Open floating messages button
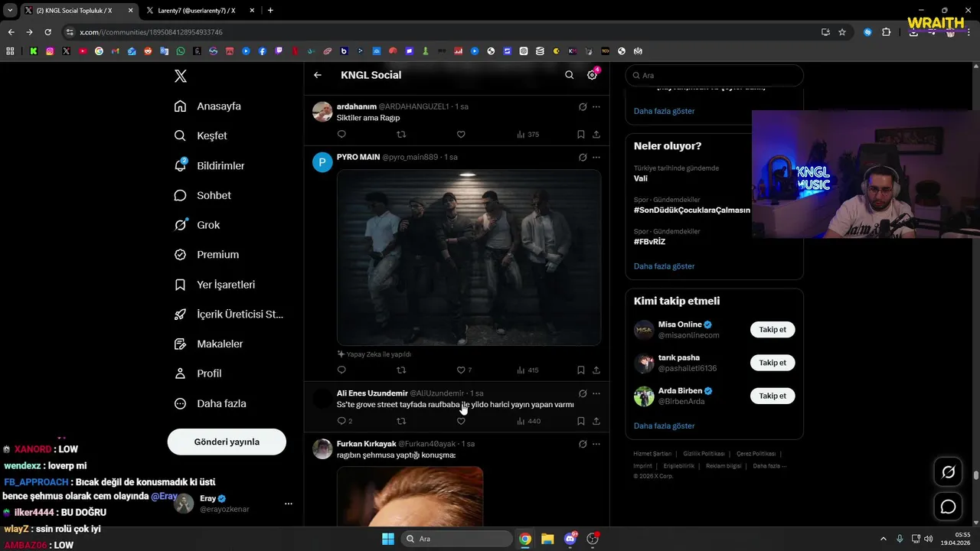The width and height of the screenshot is (980, 551). [948, 507]
